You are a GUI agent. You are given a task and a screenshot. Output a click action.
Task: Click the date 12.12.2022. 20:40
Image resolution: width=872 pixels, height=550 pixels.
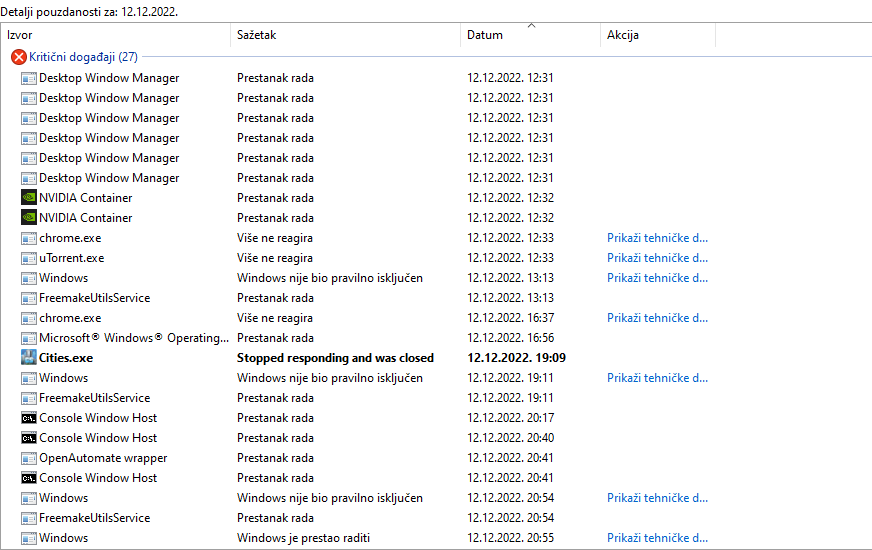tap(511, 438)
